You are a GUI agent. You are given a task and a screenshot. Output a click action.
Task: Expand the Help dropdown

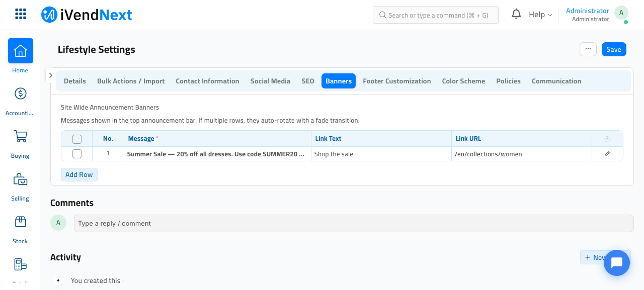(x=540, y=15)
